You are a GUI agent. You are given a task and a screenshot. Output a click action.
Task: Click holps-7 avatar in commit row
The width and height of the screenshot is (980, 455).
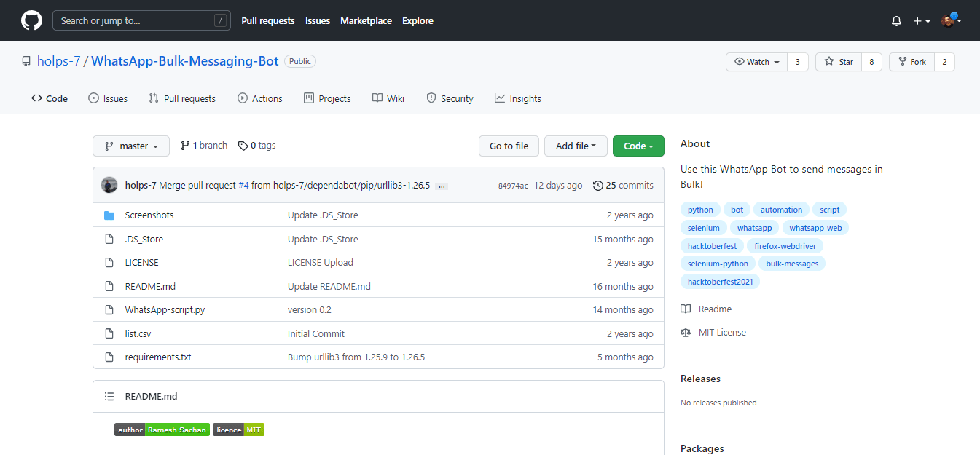coord(109,185)
